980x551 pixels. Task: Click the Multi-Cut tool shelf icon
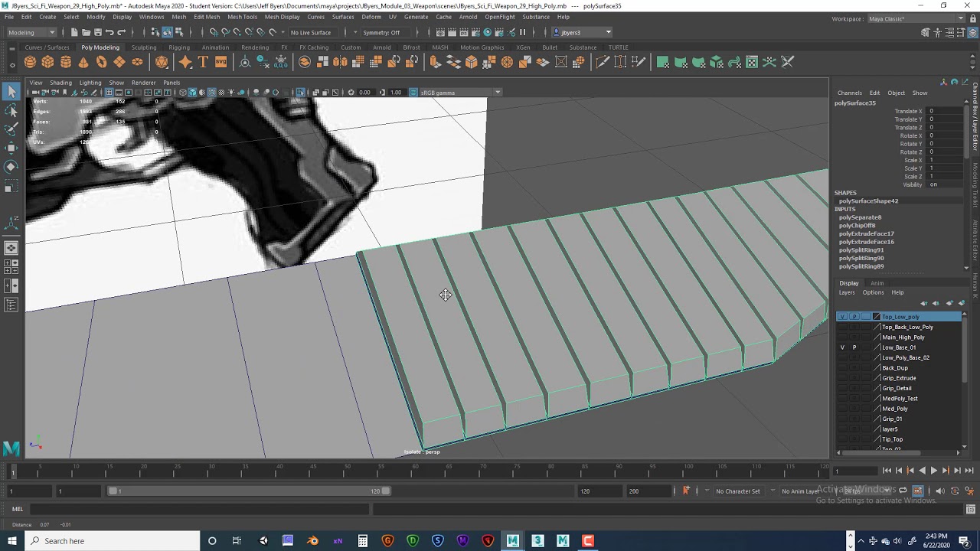[603, 62]
